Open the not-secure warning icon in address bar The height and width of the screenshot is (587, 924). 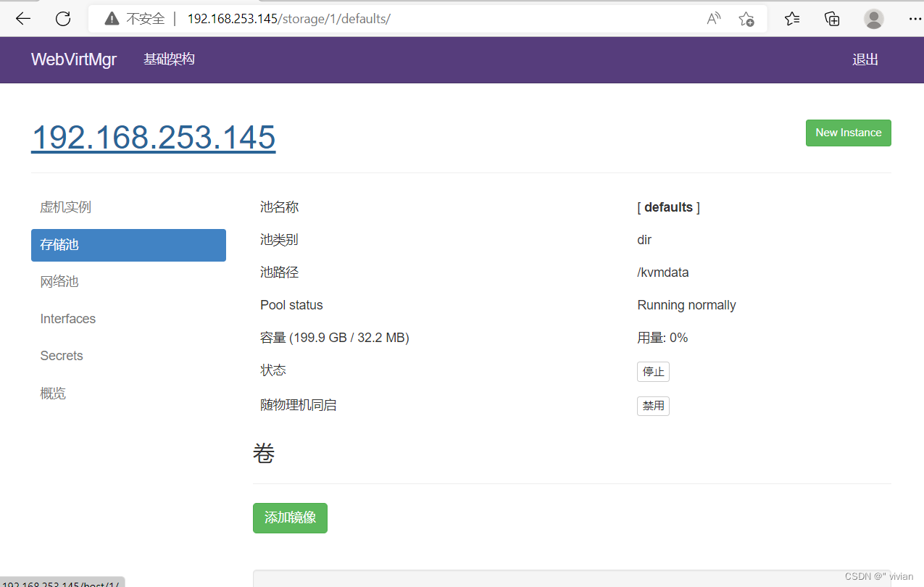(112, 19)
